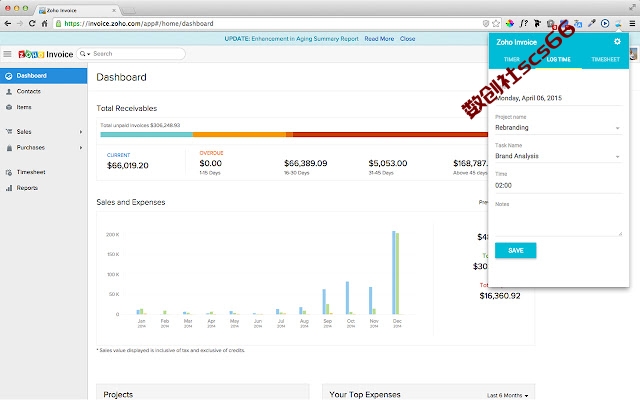
Task: Expand the Purchases sidebar section
Action: 43,148
